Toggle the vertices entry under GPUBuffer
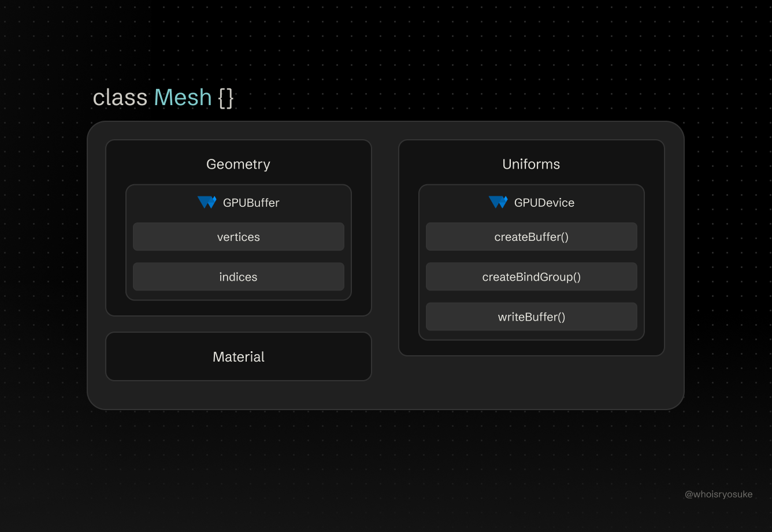This screenshot has width=772, height=532. (238, 237)
